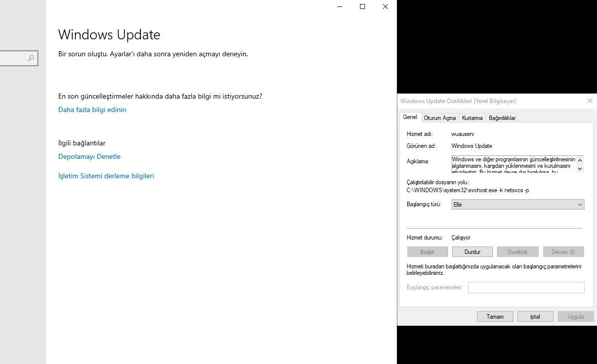The image size is (597, 364).
Task: Click the disabled Duraklat button
Action: (x=518, y=251)
